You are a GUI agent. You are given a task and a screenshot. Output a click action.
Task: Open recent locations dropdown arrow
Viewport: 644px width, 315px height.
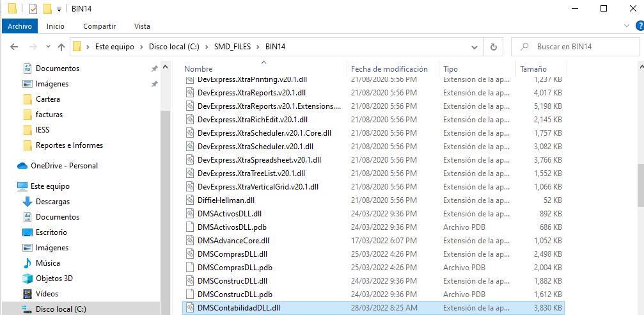tap(48, 47)
